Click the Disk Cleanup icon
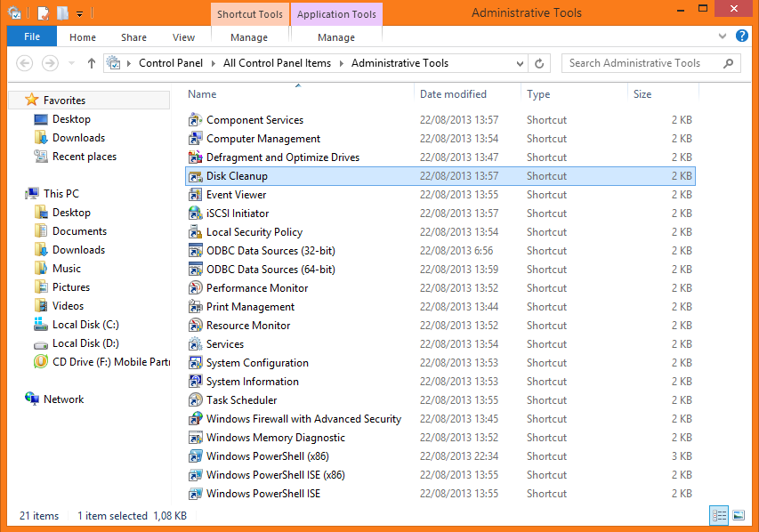This screenshot has height=532, width=759. 195,176
